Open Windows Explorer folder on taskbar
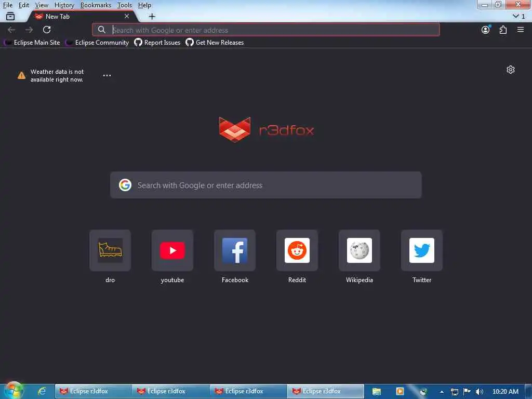This screenshot has width=532, height=399. pos(377,392)
